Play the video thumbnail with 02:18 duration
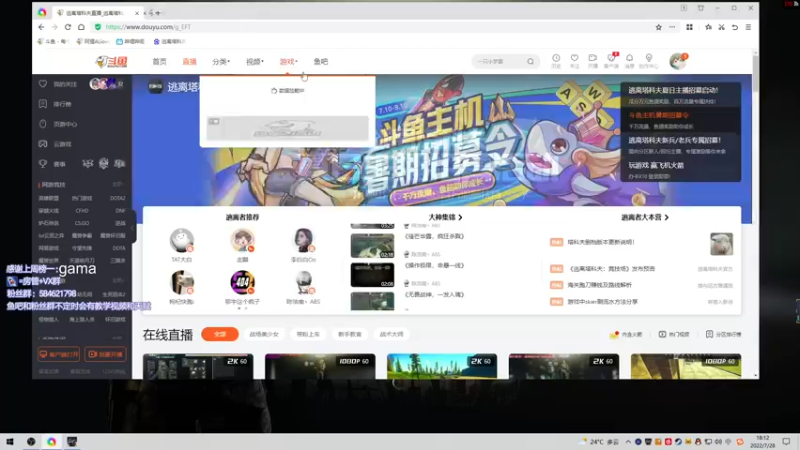The width and height of the screenshot is (800, 450). coord(372,246)
